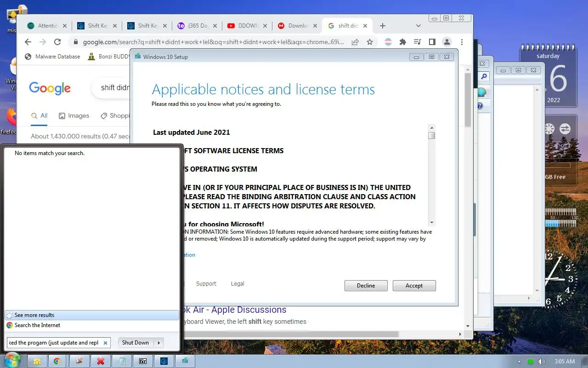Select the Images search results tab
588x368 pixels.
pyautogui.click(x=74, y=115)
